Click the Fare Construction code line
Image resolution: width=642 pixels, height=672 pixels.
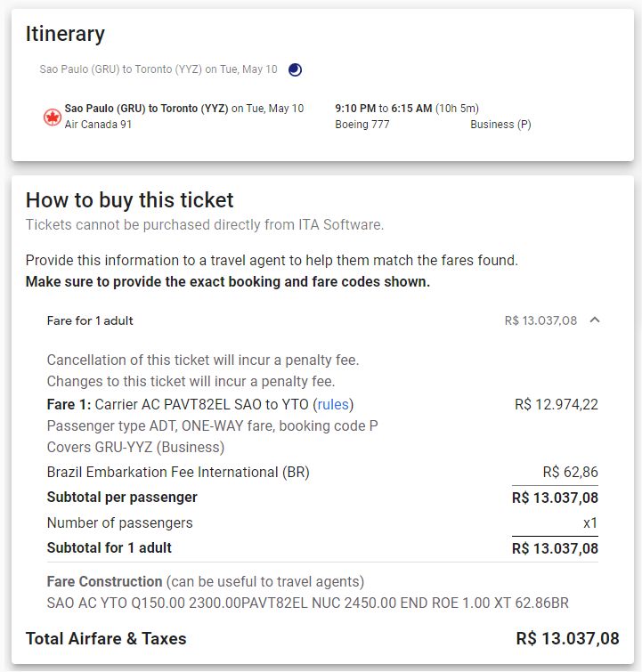click(x=307, y=603)
